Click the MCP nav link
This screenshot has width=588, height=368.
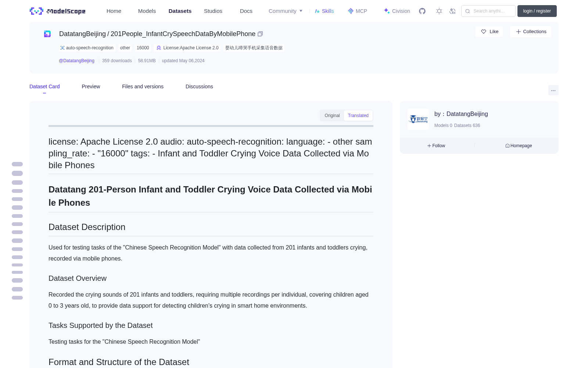[358, 11]
